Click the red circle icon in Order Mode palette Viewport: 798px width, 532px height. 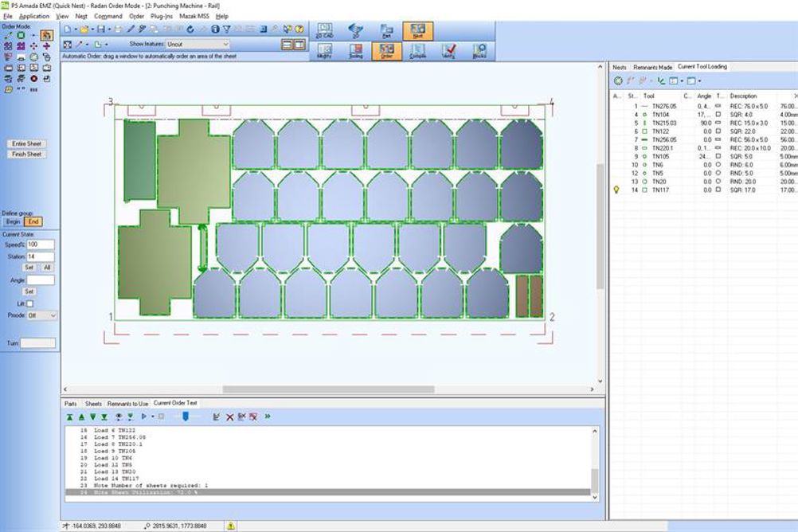[33, 78]
